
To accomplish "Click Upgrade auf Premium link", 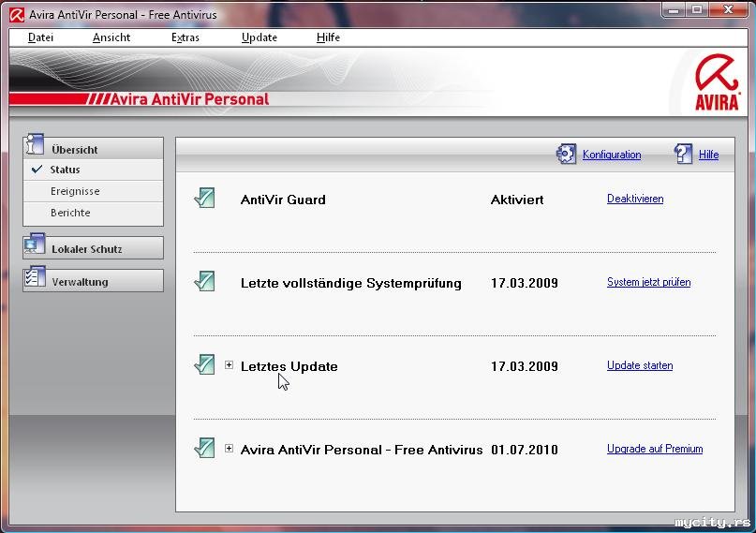I will 655,449.
